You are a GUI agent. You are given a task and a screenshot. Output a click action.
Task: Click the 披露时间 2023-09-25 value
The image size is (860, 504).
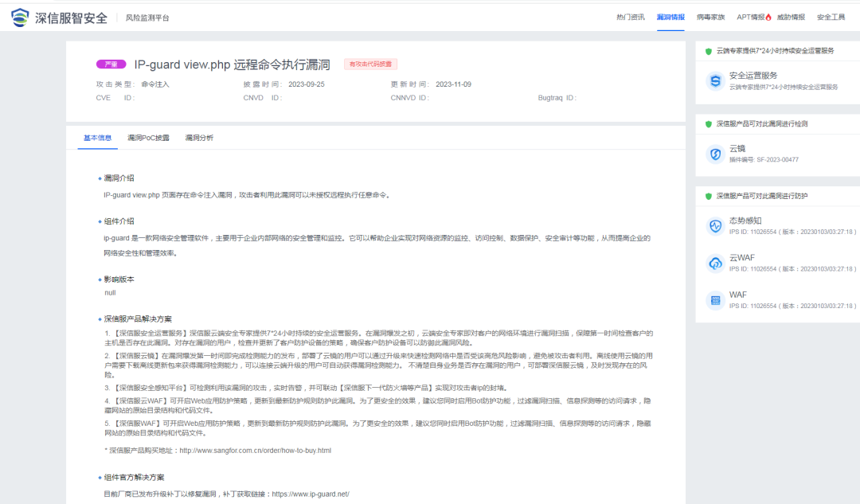(307, 84)
